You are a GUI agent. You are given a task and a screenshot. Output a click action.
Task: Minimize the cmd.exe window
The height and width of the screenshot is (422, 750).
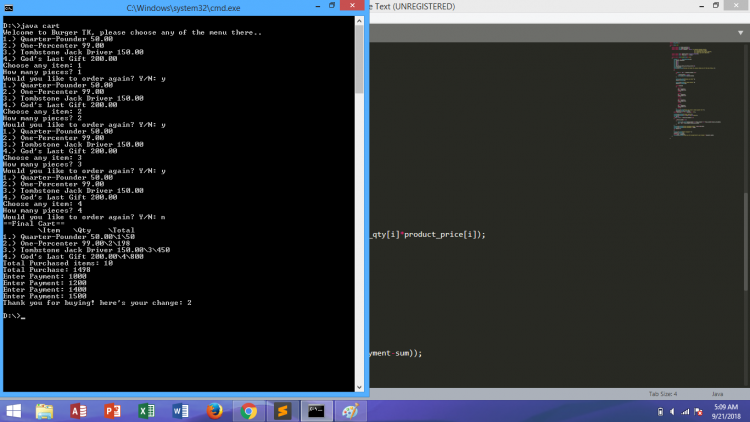coord(318,6)
